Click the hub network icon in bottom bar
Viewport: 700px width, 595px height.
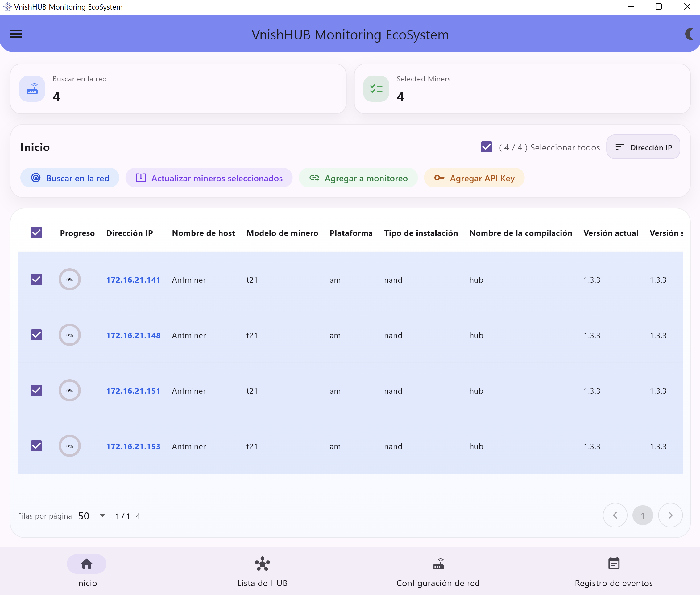(x=262, y=564)
